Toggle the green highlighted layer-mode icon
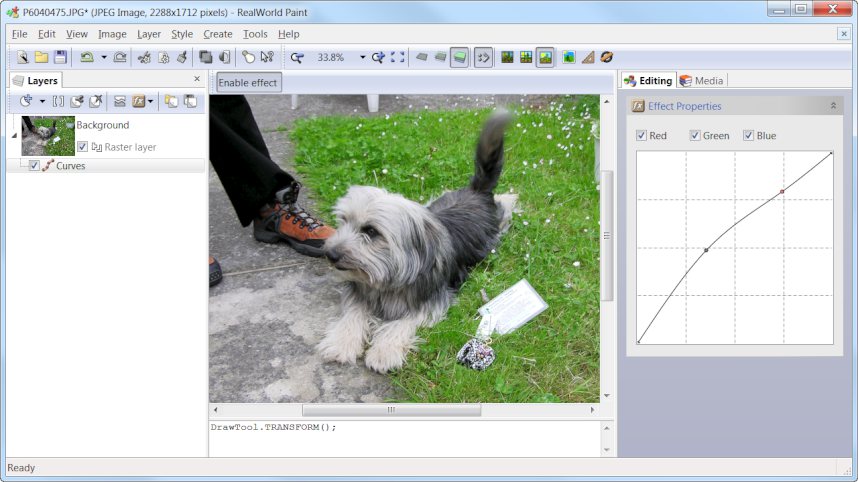This screenshot has height=482, width=858. coord(460,57)
